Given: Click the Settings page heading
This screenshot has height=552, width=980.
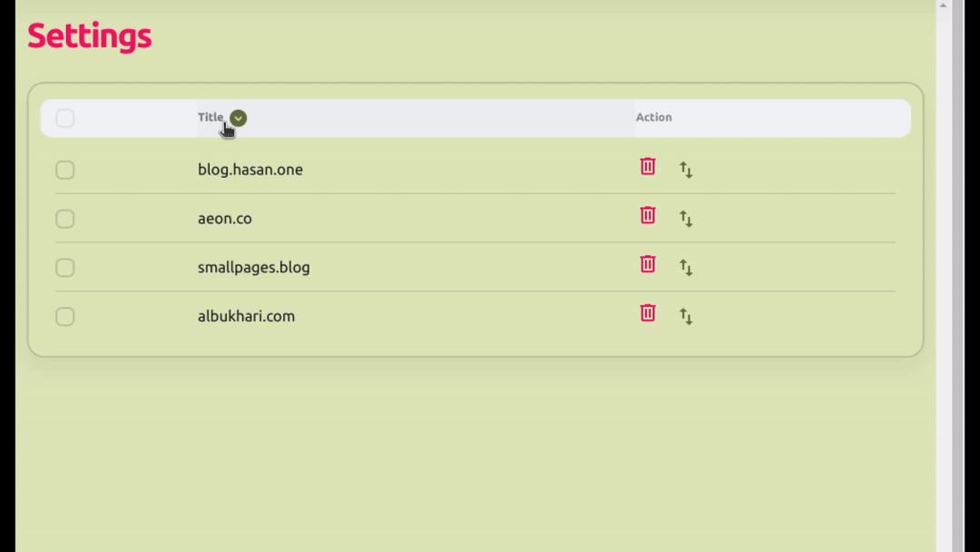Looking at the screenshot, I should (89, 36).
